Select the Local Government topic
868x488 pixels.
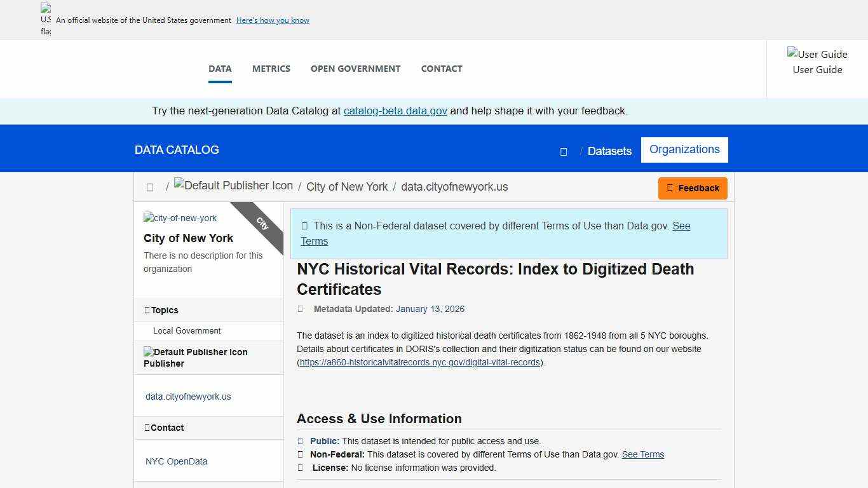point(187,330)
